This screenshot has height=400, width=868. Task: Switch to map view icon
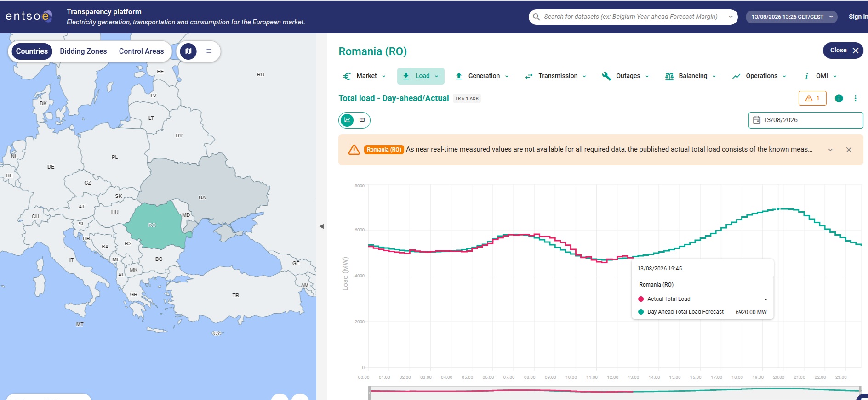point(188,51)
